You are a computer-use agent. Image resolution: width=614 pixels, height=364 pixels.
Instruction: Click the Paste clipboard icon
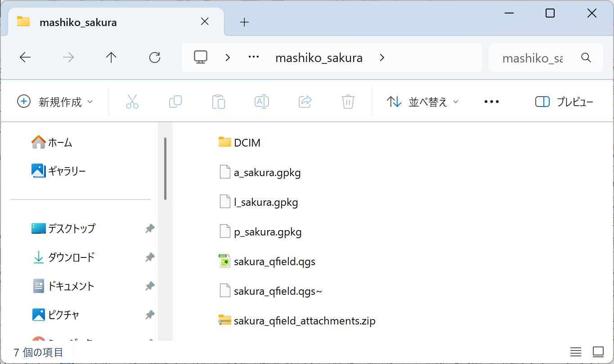pos(219,102)
